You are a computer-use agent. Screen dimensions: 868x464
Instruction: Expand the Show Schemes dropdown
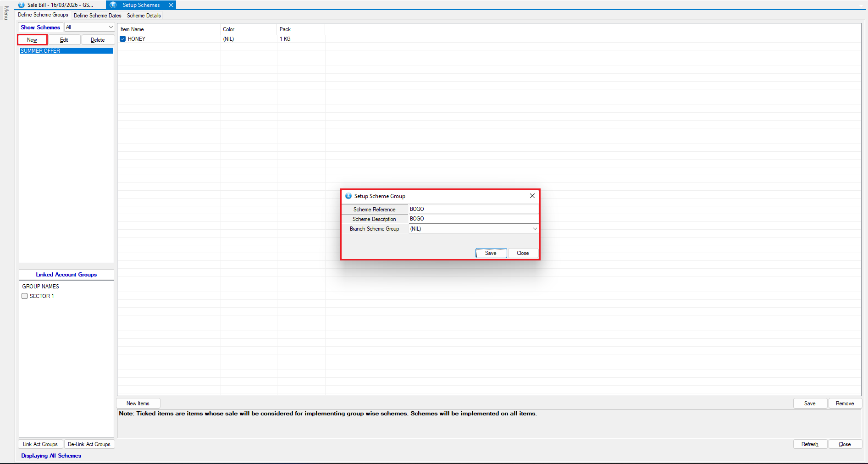coord(111,27)
